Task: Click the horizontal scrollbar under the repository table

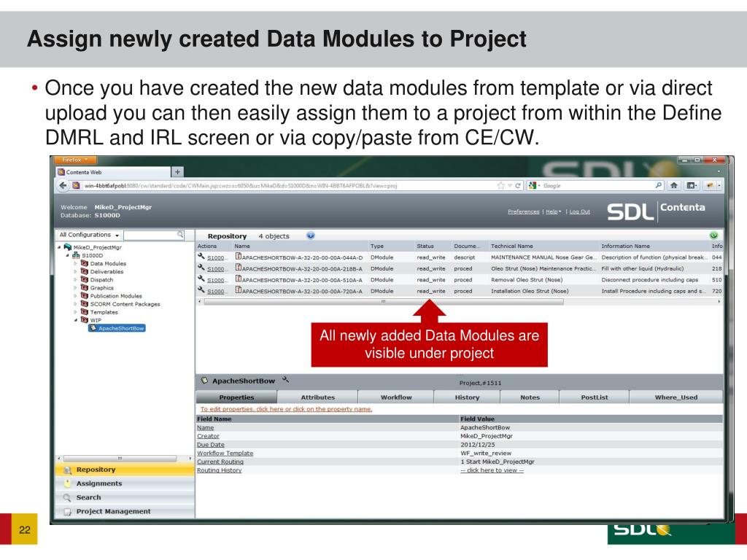Action: pos(384,301)
